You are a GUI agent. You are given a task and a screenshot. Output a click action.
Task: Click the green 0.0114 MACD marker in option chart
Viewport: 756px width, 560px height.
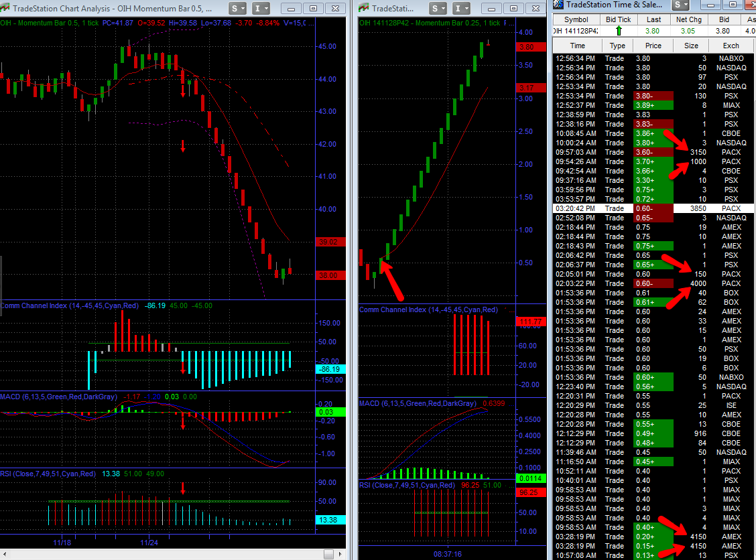(x=531, y=478)
